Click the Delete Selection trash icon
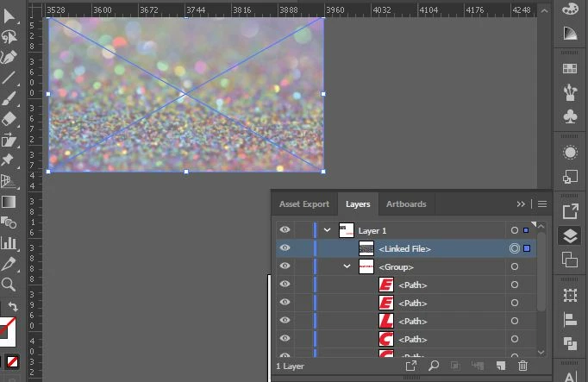 (522, 366)
